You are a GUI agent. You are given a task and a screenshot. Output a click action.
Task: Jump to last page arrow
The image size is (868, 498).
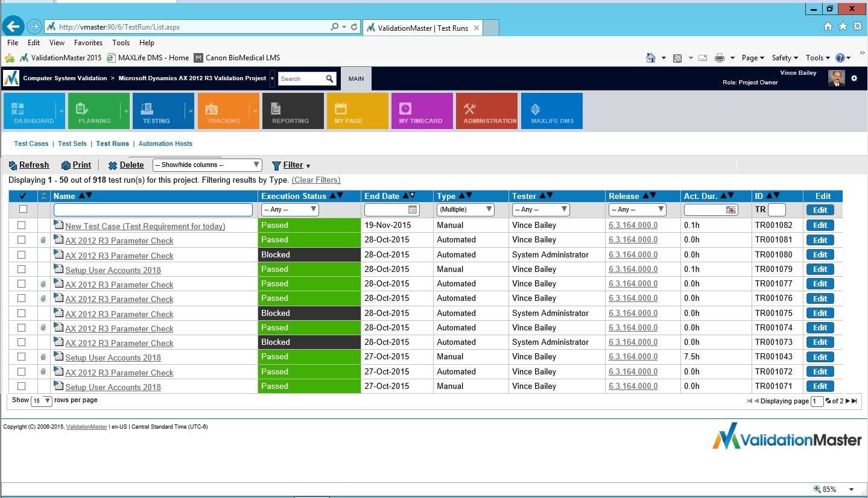[x=854, y=401]
